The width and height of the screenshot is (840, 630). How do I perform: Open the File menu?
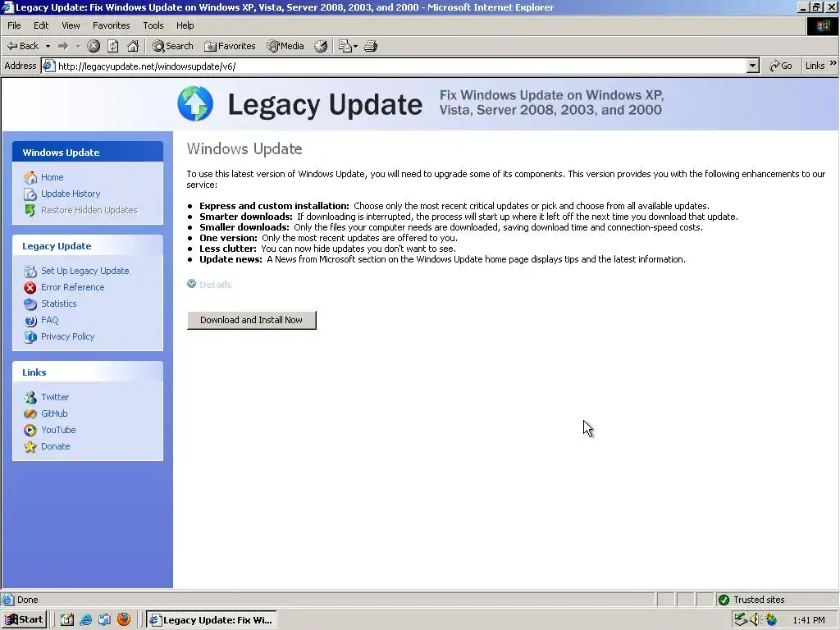coord(14,25)
